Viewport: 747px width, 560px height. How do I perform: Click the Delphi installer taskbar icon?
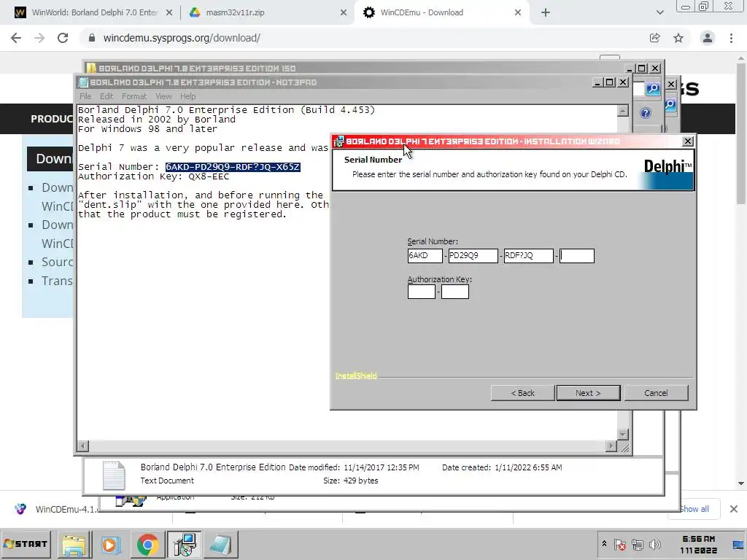click(185, 544)
